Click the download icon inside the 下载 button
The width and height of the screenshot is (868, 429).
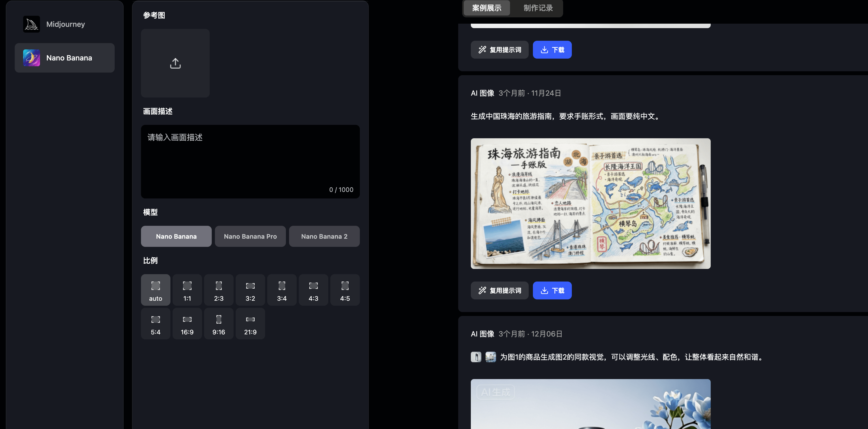pyautogui.click(x=545, y=49)
